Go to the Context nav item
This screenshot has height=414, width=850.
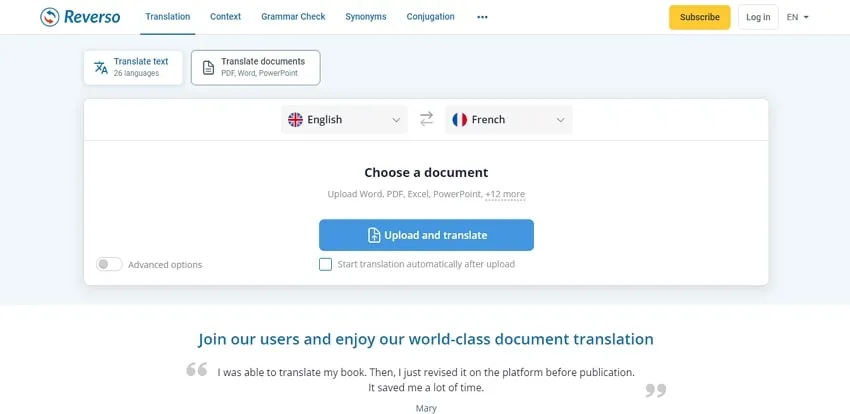click(226, 17)
